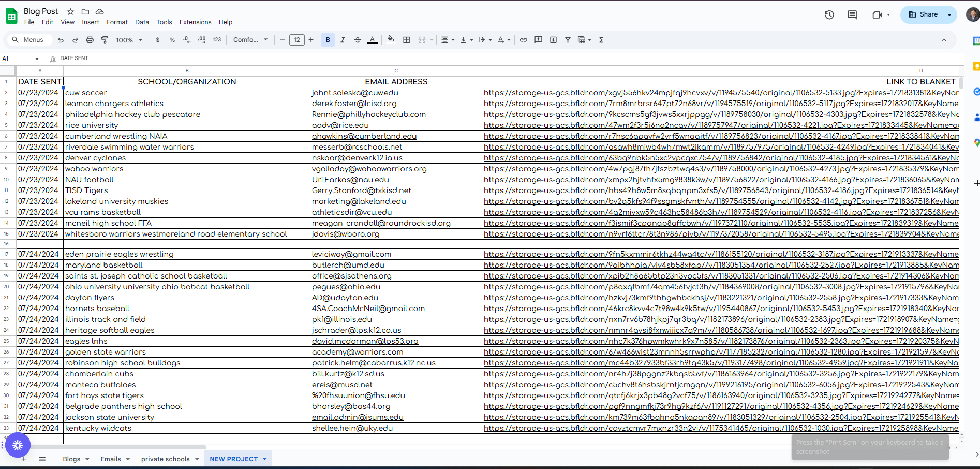
Task: Decrease decimal places
Action: [x=187, y=39]
